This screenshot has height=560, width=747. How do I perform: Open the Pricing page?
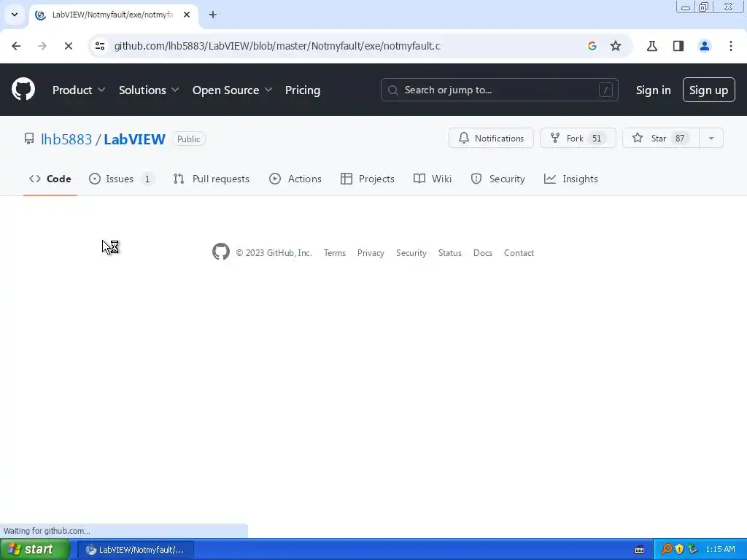[303, 90]
